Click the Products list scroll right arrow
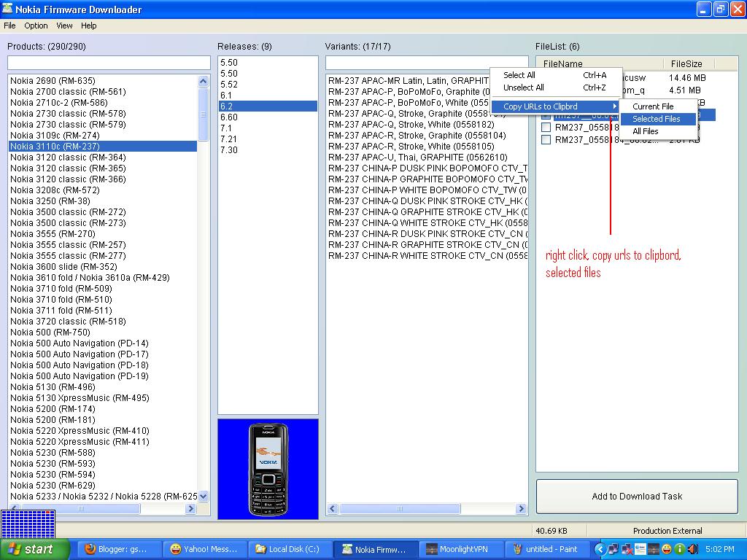 [x=191, y=508]
